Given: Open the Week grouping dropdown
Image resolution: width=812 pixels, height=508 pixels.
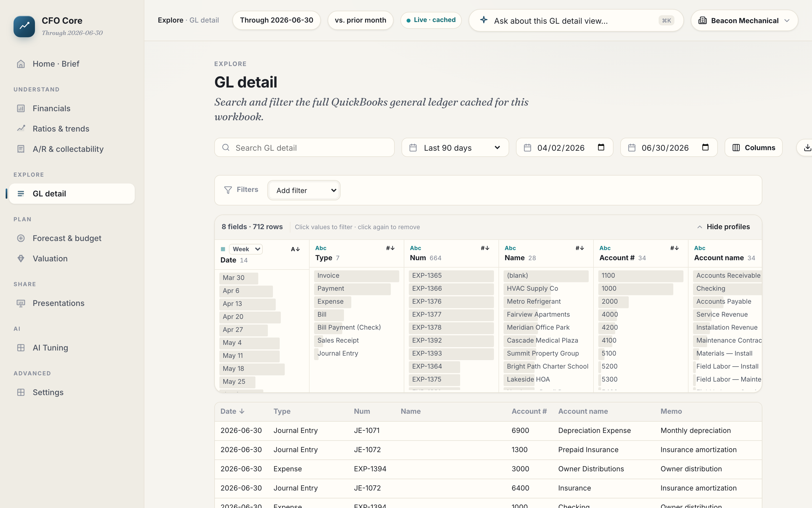Looking at the screenshot, I should pyautogui.click(x=246, y=249).
